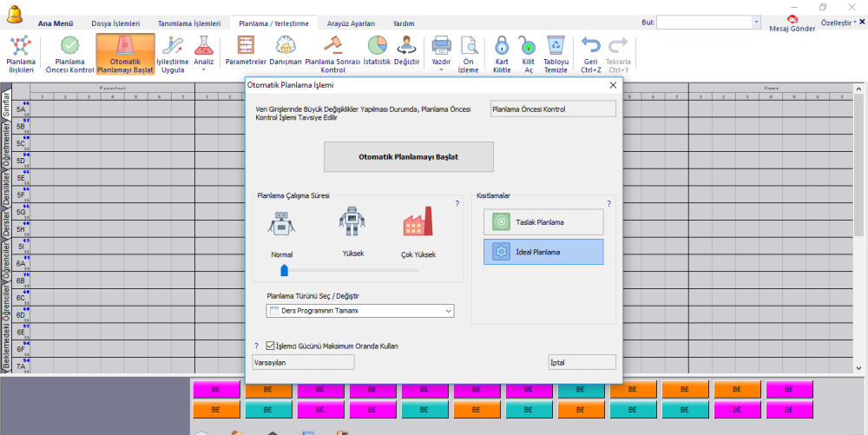Click the first magenta BE card

(216, 389)
